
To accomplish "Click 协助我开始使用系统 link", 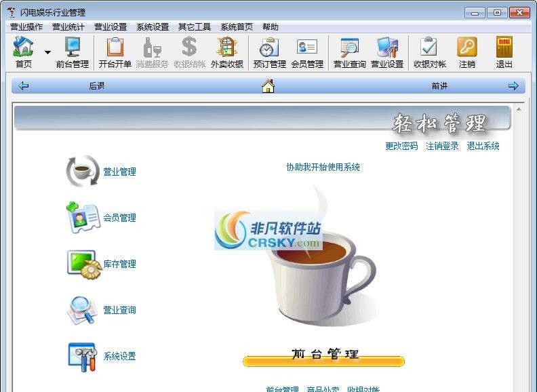I will tap(323, 168).
